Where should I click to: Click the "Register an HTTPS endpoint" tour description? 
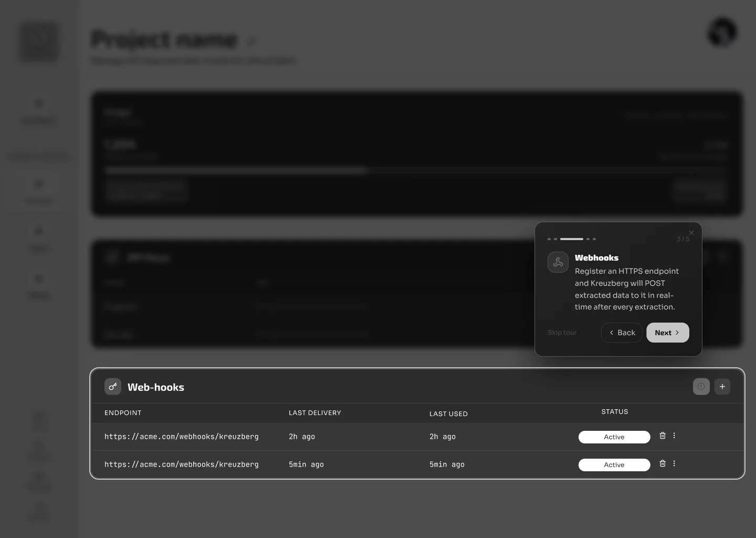coord(627,289)
